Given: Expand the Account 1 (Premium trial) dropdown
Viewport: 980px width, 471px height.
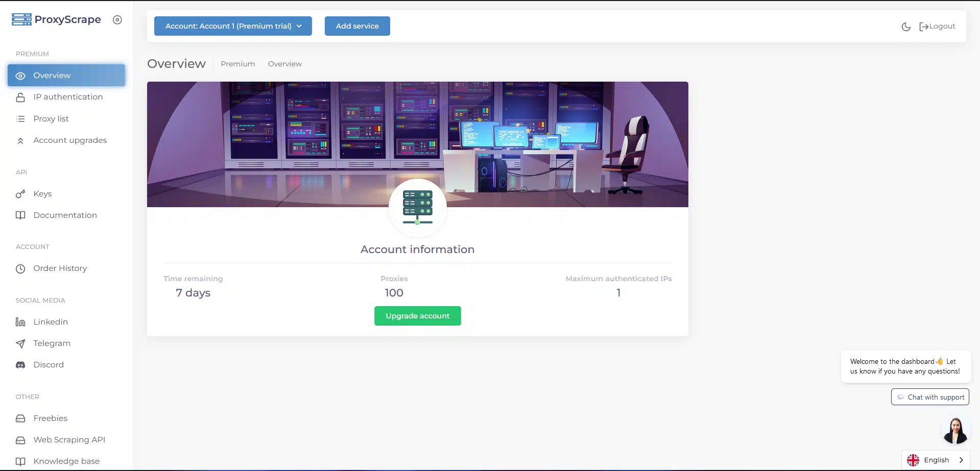Looking at the screenshot, I should coord(233,26).
